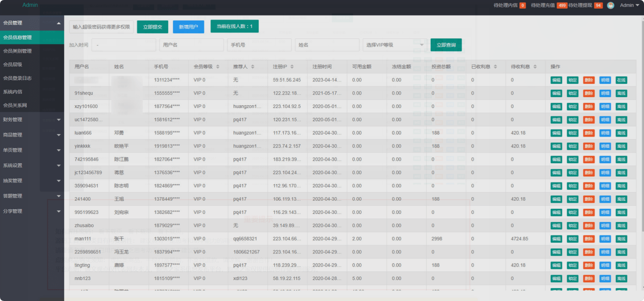Toggle 在线 status button in first row
Viewport: 644px width, 301px height.
point(621,80)
